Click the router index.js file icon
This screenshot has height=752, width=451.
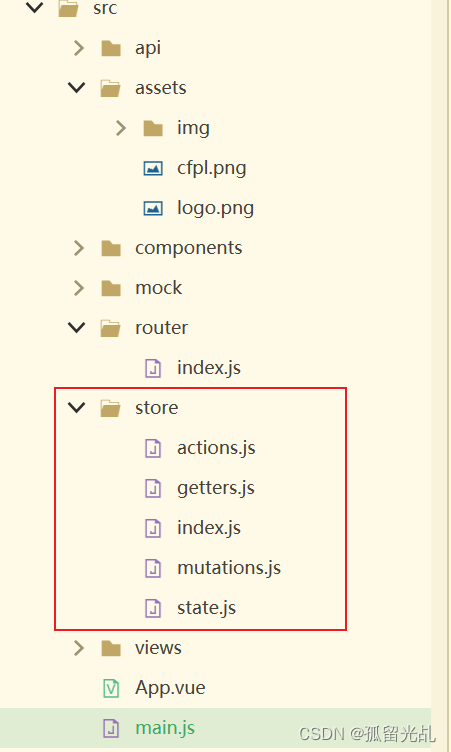pos(153,368)
